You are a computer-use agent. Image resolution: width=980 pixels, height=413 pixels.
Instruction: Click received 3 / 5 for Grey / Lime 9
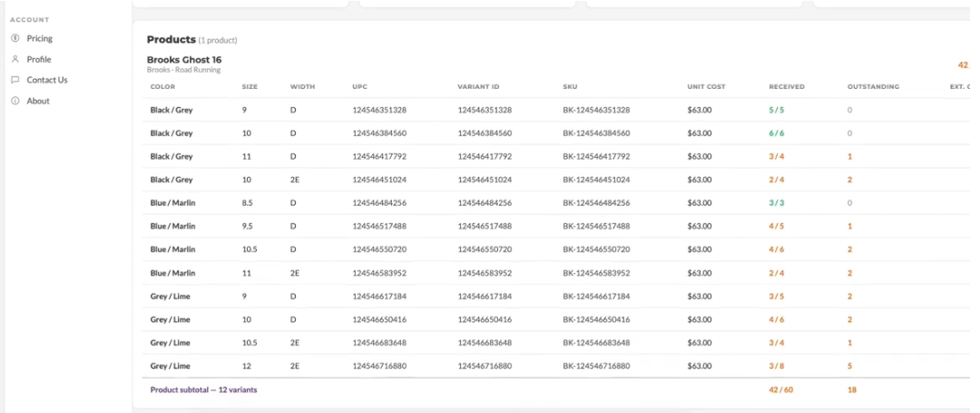coord(776,296)
